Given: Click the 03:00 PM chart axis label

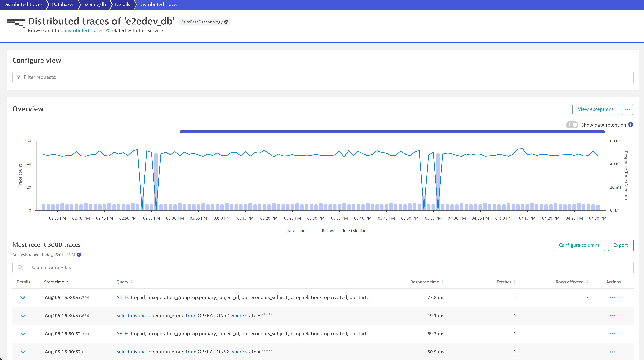Looking at the screenshot, I should pos(175,218).
